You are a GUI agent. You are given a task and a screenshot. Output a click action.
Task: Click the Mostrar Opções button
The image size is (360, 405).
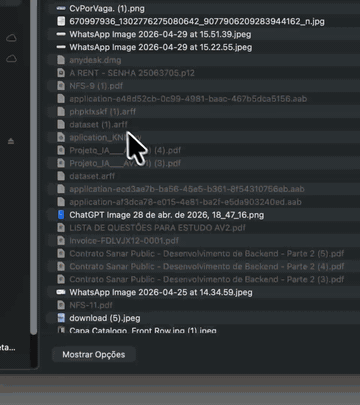(x=94, y=354)
